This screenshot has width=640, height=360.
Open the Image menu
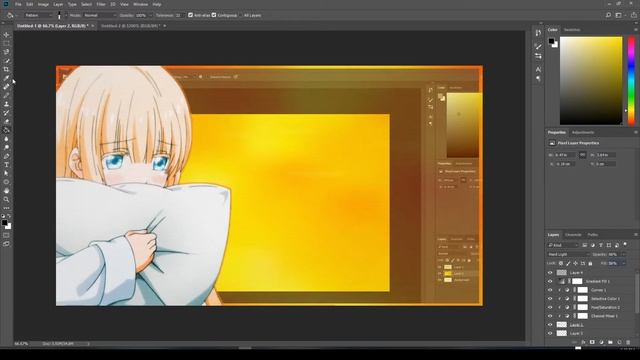(43, 4)
